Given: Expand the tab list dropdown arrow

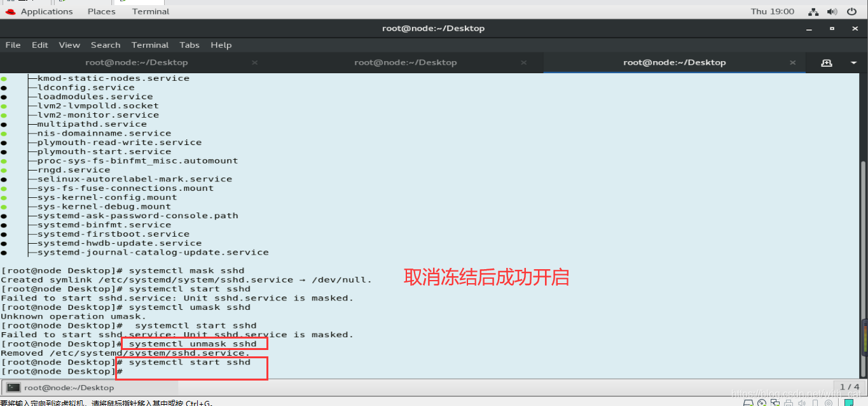Looking at the screenshot, I should (x=854, y=63).
